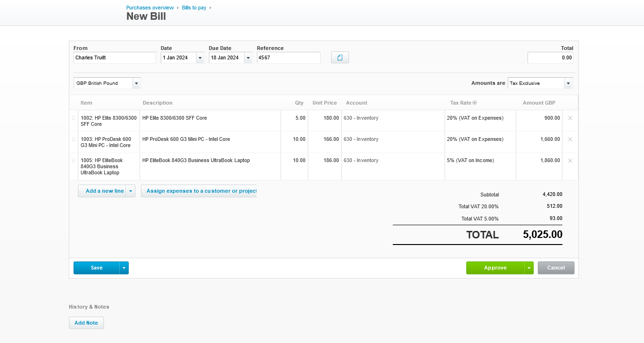Remove the HP EliteBook 840G3 line
644x343 pixels.
(570, 161)
